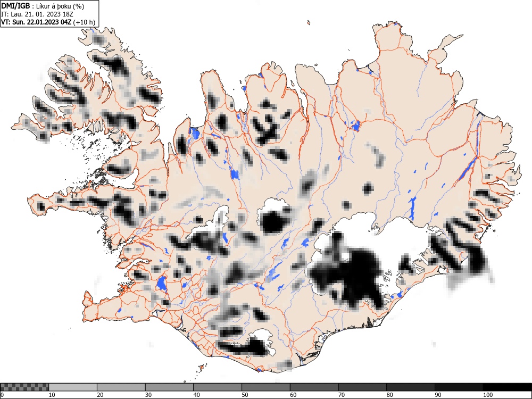
Task: Select the 50–60 legend swatch
Action: [x=265, y=387]
